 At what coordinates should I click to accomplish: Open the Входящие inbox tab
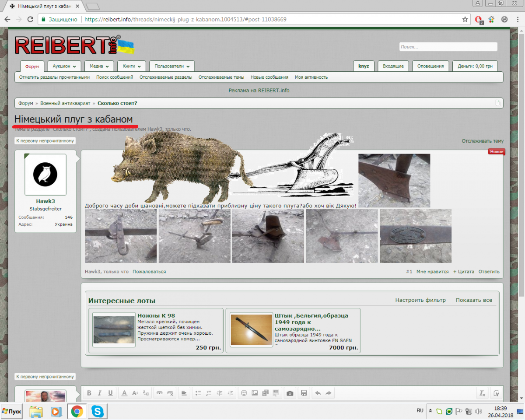[393, 66]
